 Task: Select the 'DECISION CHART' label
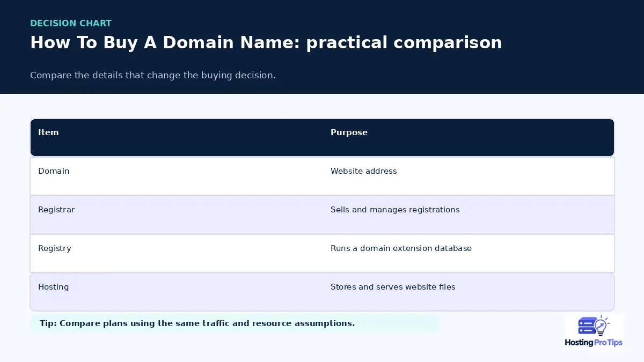tap(71, 23)
